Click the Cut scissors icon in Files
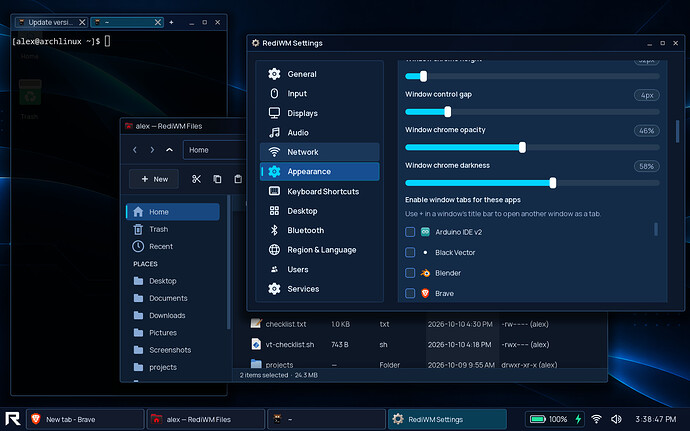This screenshot has width=690, height=431. tap(196, 179)
